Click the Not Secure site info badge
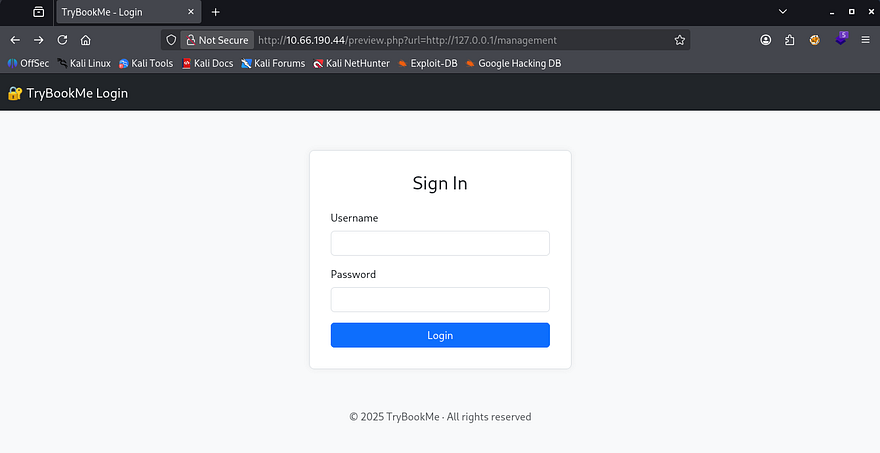The image size is (880, 453). 216,40
